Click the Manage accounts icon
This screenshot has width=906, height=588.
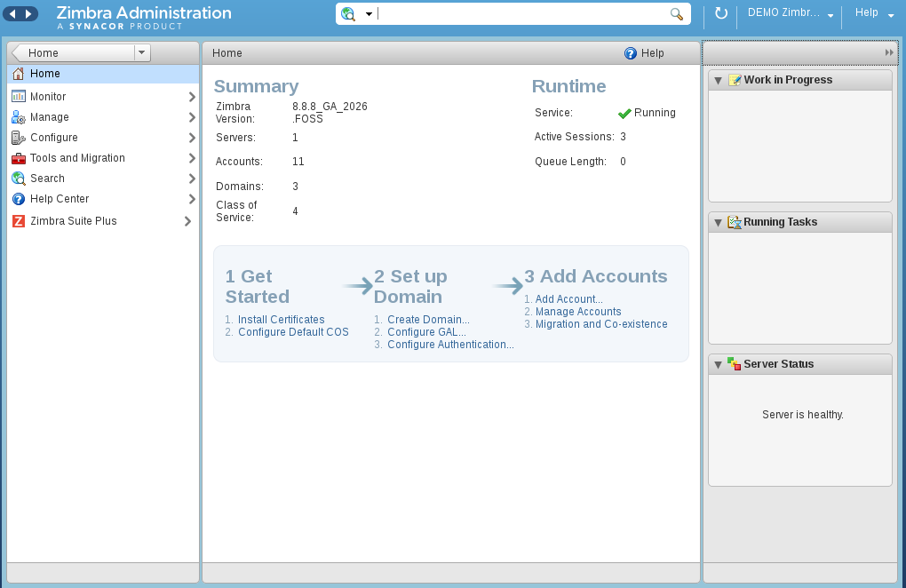pyautogui.click(x=19, y=117)
